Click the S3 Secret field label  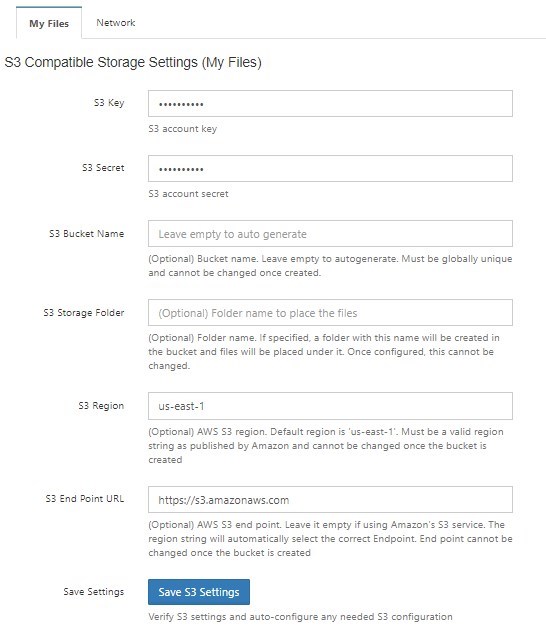pos(103,168)
